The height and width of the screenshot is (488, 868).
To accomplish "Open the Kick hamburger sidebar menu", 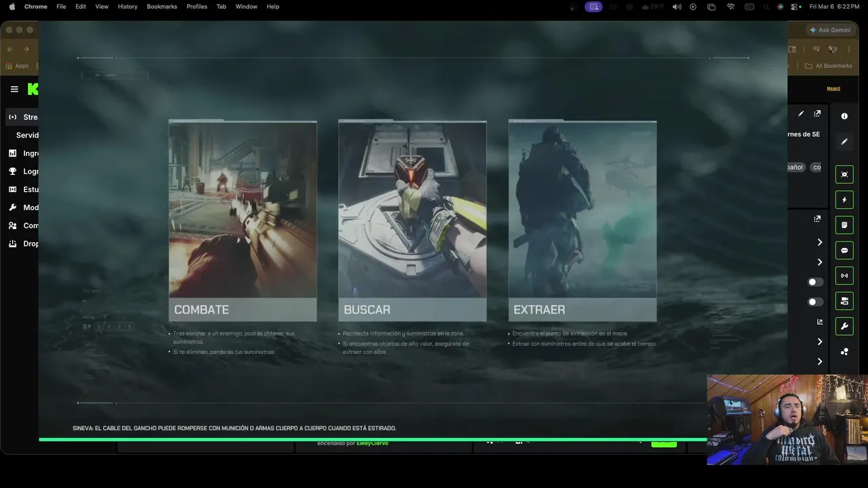I will (14, 89).
